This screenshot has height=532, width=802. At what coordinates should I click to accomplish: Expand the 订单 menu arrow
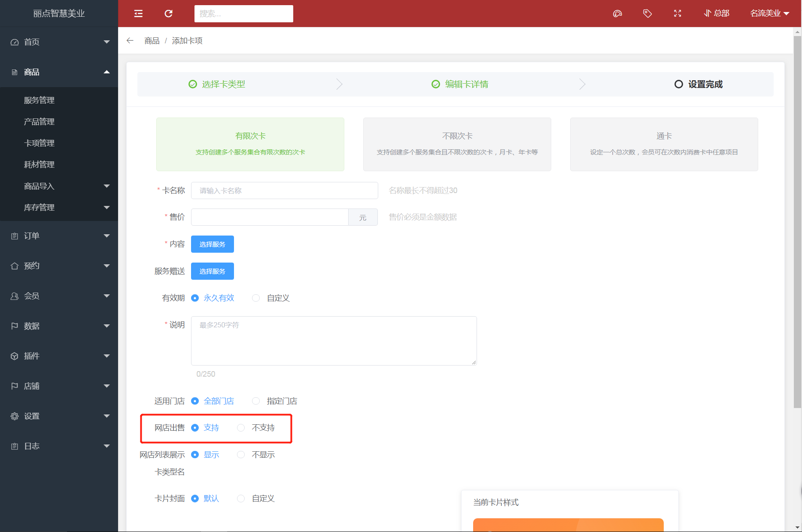tap(107, 236)
